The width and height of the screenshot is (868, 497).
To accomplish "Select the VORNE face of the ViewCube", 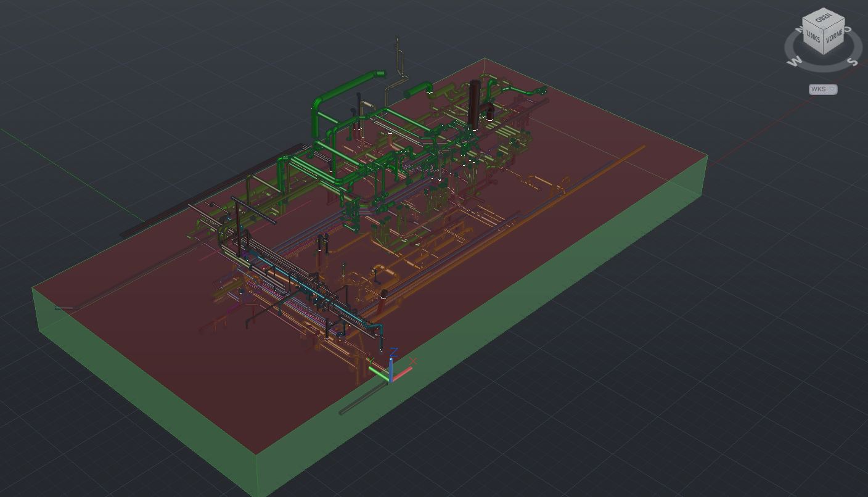I will pos(834,36).
